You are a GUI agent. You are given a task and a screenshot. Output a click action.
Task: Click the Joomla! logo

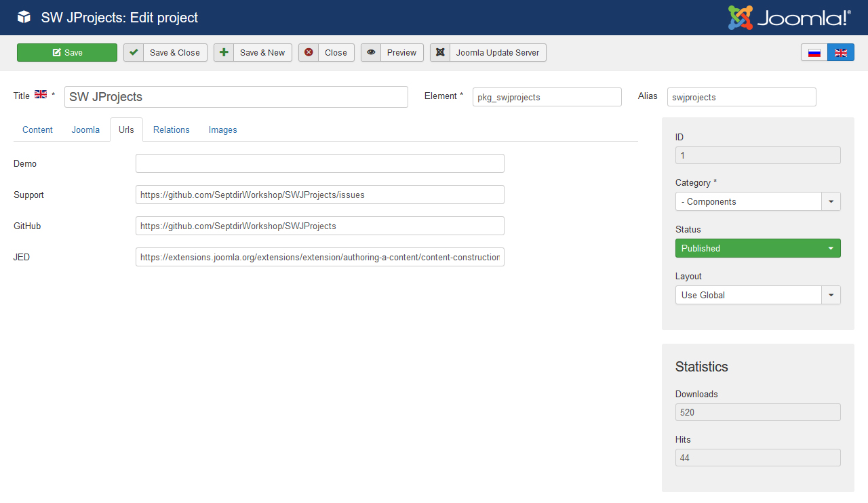click(x=789, y=18)
